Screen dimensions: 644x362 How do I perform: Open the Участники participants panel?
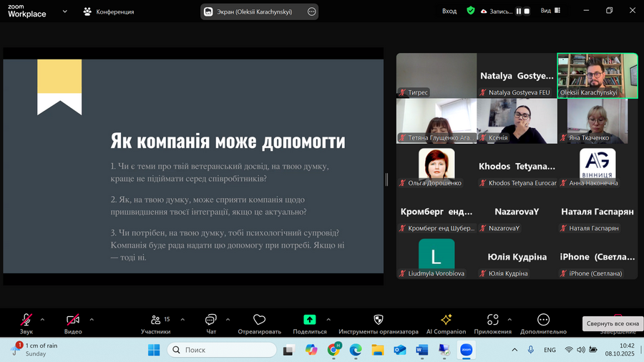(x=155, y=321)
